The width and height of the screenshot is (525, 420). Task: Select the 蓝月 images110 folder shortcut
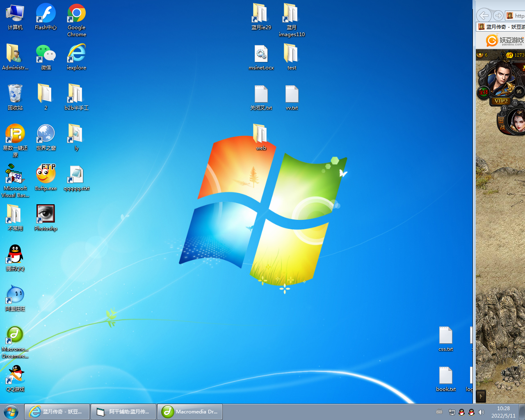[292, 20]
